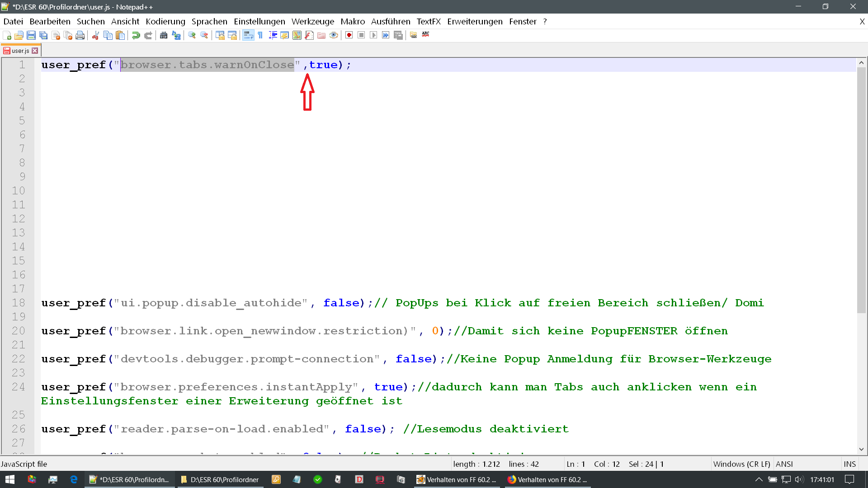
Task: Click the spell check ABC icon
Action: pos(425,35)
